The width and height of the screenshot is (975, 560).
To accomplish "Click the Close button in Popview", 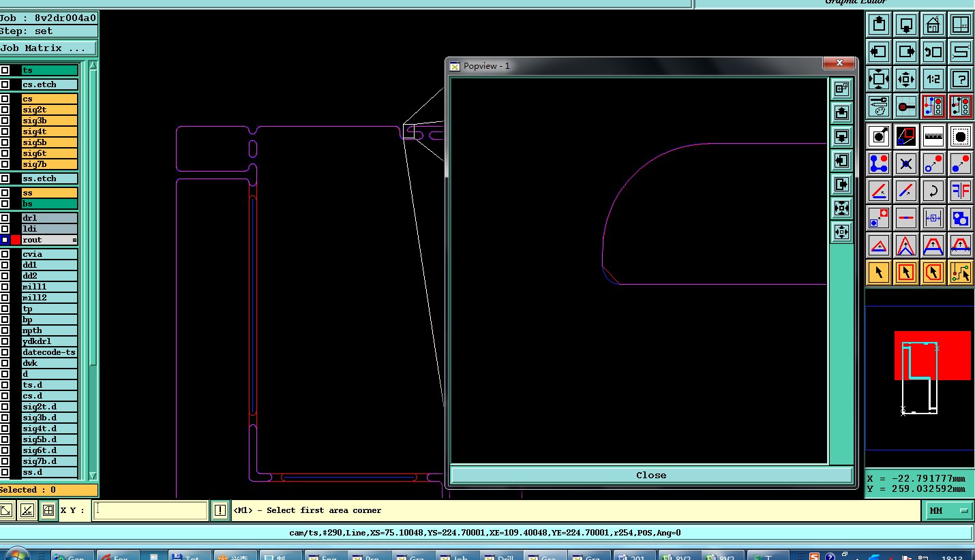I will (x=651, y=475).
